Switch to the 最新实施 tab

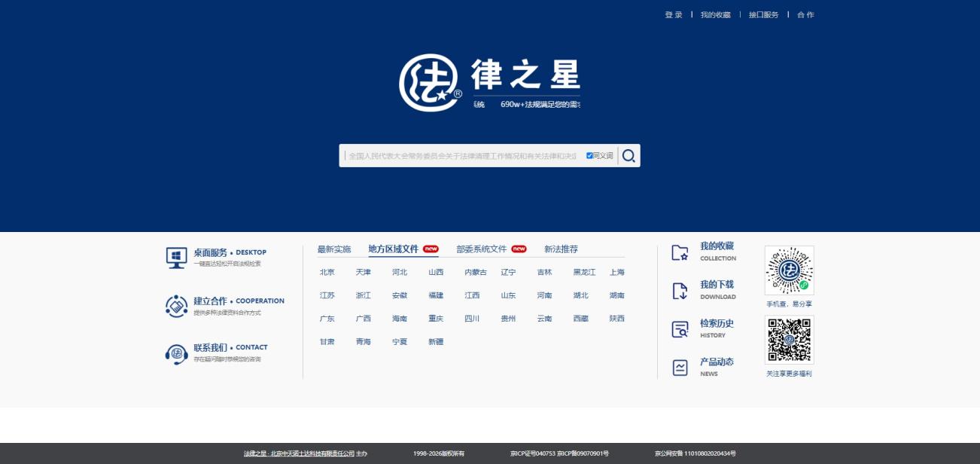pos(334,249)
